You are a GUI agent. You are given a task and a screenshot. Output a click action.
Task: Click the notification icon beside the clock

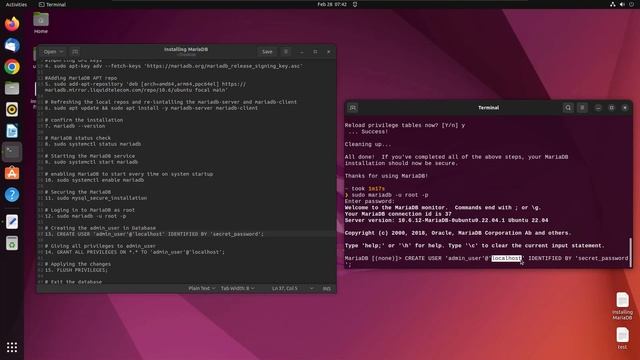click(x=355, y=4)
